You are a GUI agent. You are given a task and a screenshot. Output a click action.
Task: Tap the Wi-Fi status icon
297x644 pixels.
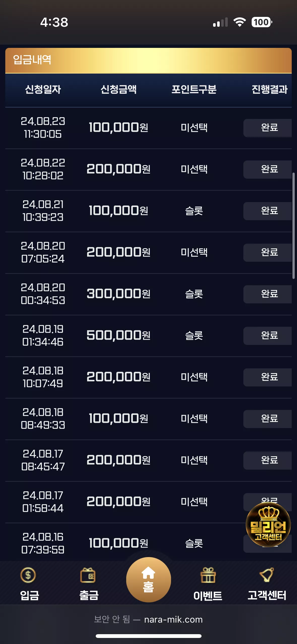pyautogui.click(x=240, y=22)
